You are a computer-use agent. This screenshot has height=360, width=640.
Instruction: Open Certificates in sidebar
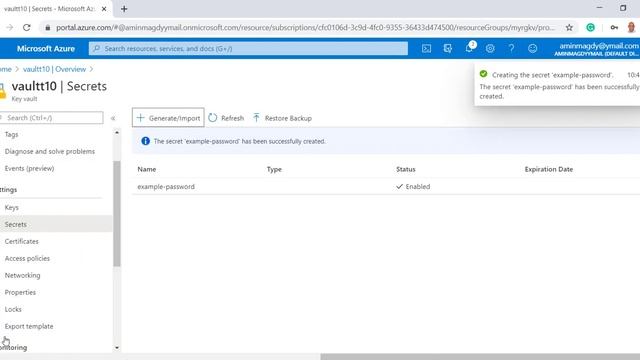22,241
